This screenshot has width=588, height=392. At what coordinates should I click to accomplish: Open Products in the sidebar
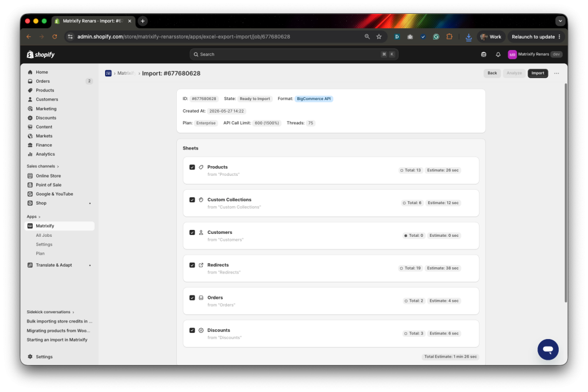pos(60,90)
